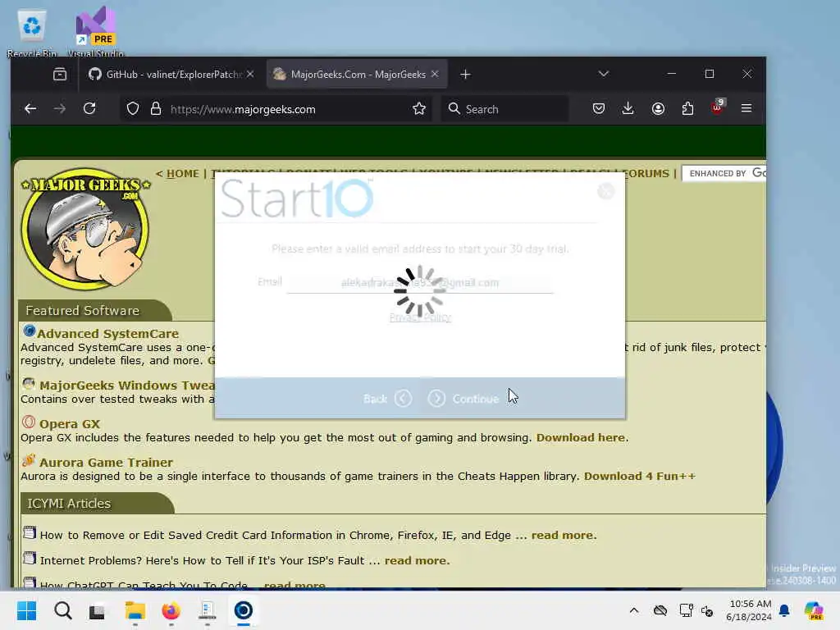Viewport: 840px width, 630px height.
Task: Open the Firefox account icon
Action: [658, 109]
